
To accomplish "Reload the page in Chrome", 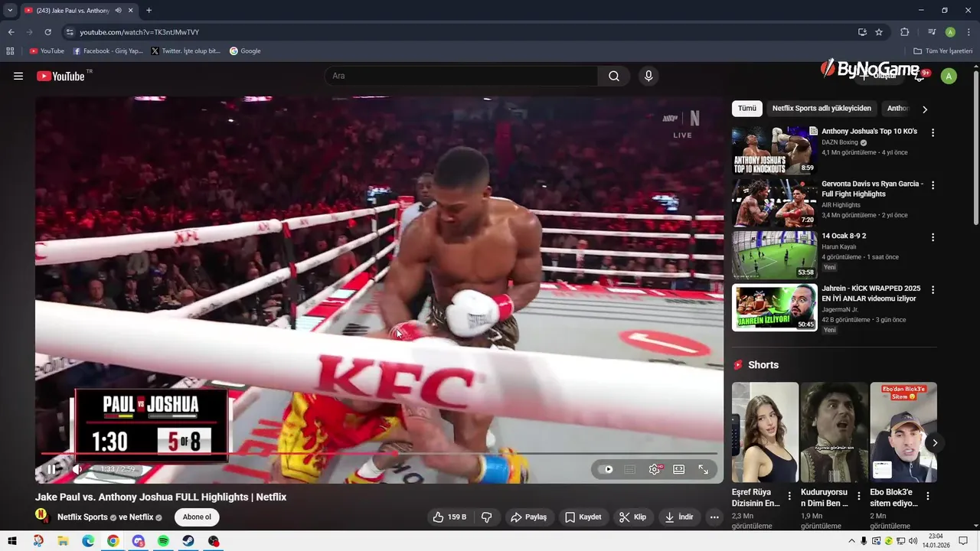I will (47, 32).
